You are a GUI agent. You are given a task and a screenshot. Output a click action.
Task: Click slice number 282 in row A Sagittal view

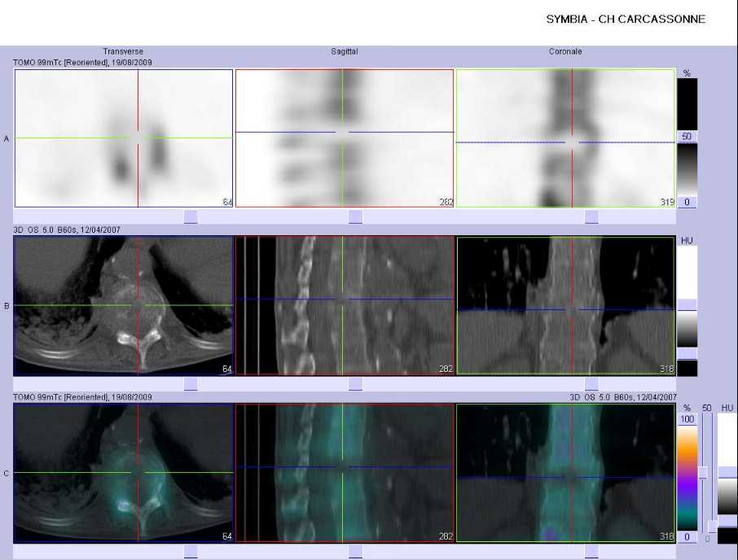pos(446,202)
